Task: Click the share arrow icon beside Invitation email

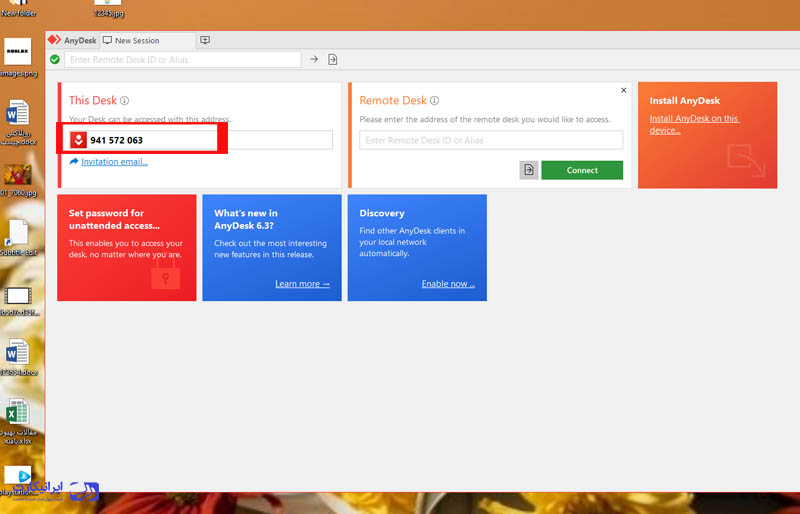Action: coord(74,161)
